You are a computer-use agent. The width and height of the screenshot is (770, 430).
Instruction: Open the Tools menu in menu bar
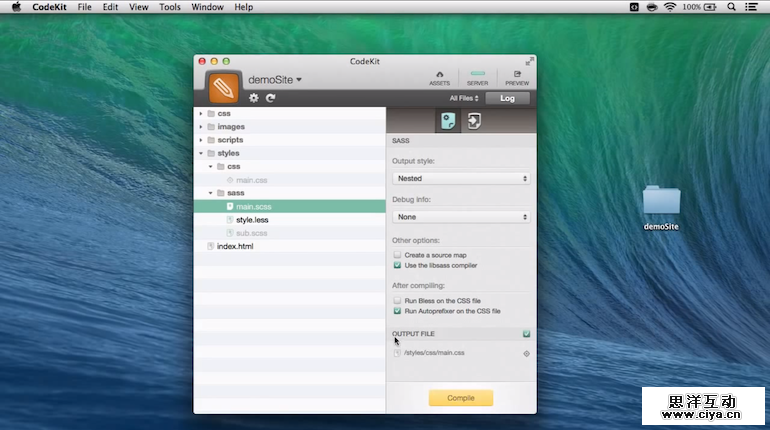point(170,7)
